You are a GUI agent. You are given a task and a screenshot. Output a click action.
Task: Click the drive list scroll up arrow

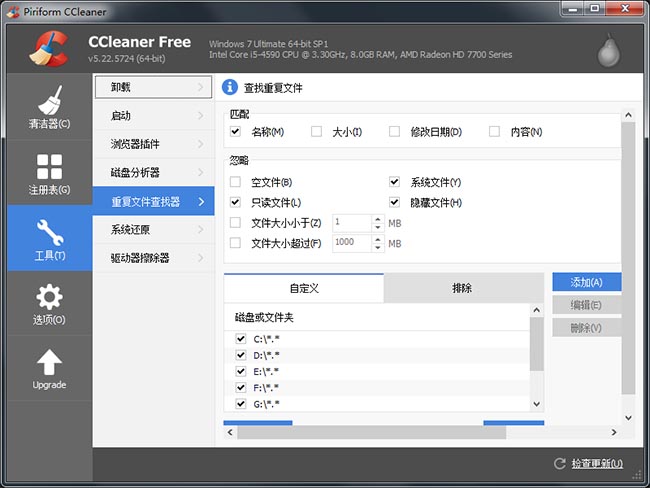(536, 310)
